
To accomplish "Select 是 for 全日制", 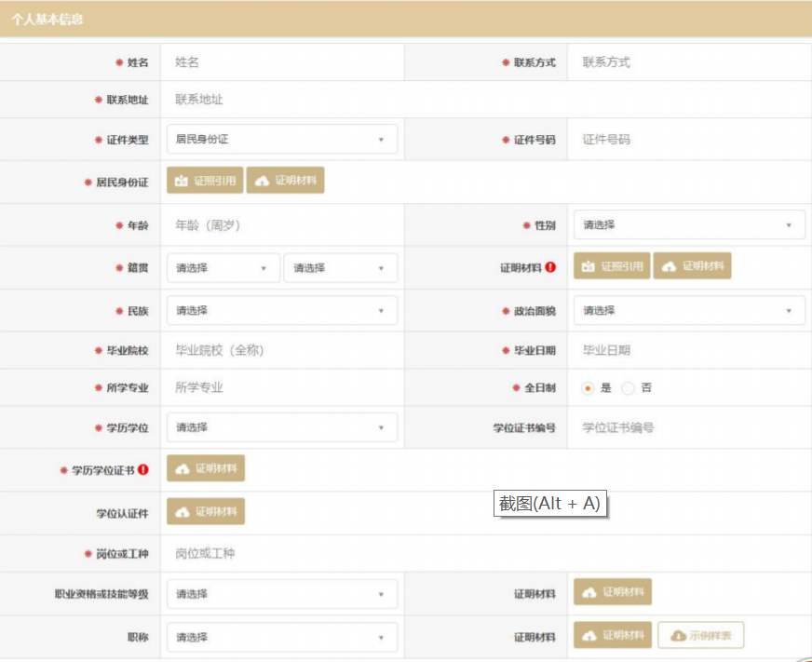I will coord(588,388).
